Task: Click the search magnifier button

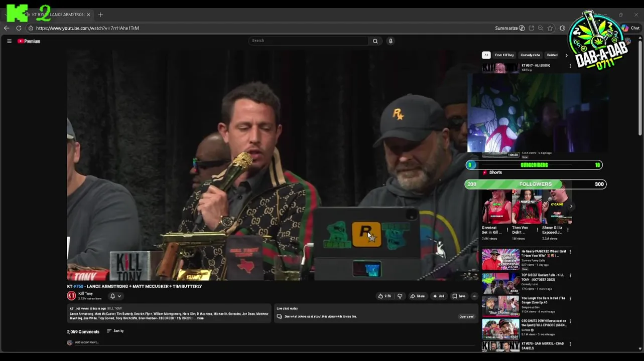Action: [375, 41]
